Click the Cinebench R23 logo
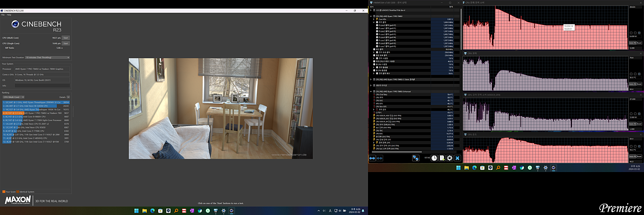 pyautogui.click(x=37, y=26)
